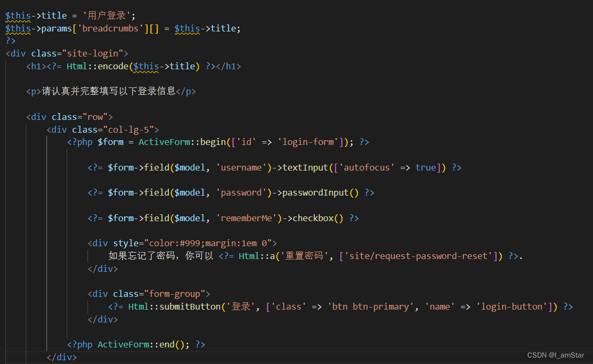Click the checkbox method call
This screenshot has height=364, width=593.
pos(313,218)
